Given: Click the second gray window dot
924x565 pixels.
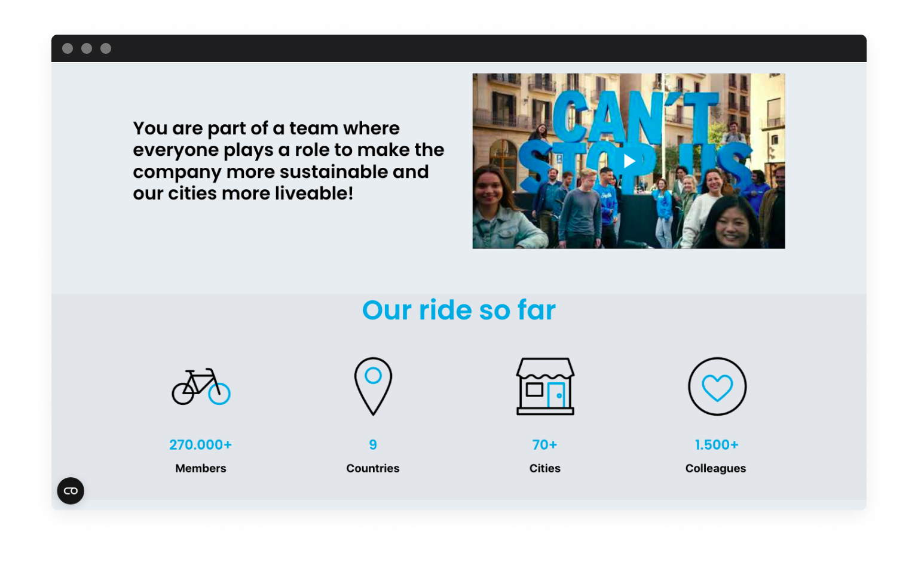Looking at the screenshot, I should pyautogui.click(x=87, y=48).
